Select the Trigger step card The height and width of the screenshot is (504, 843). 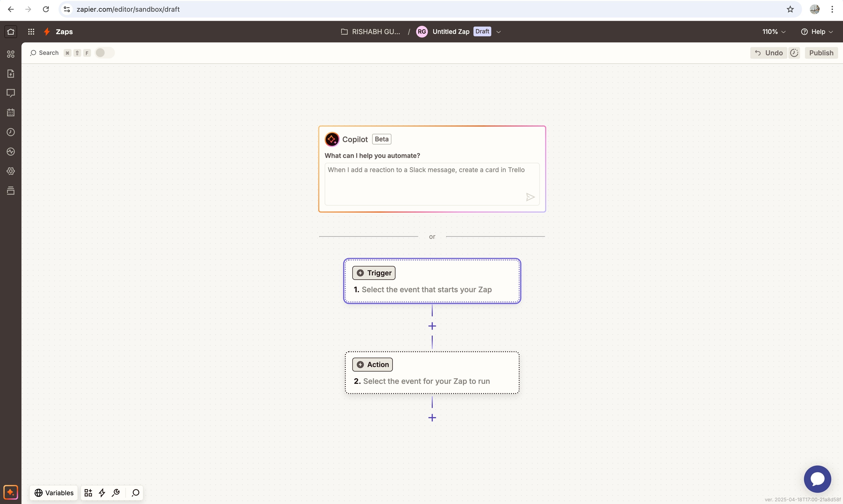(x=432, y=281)
